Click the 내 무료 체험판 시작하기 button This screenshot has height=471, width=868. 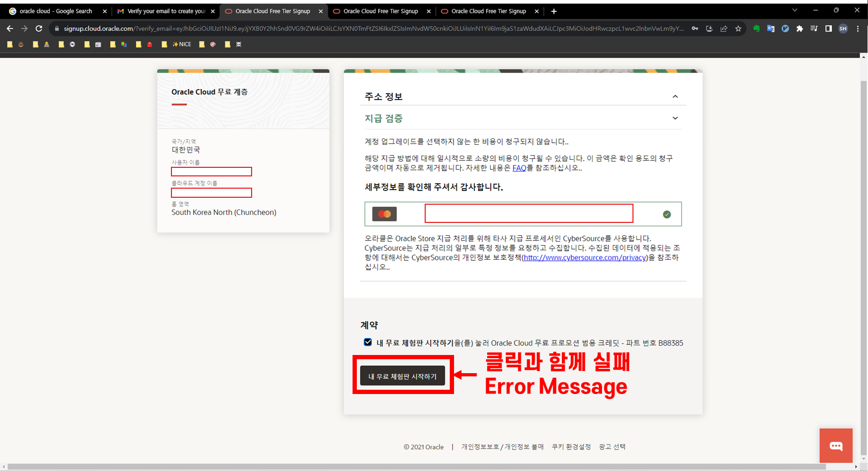tap(403, 376)
